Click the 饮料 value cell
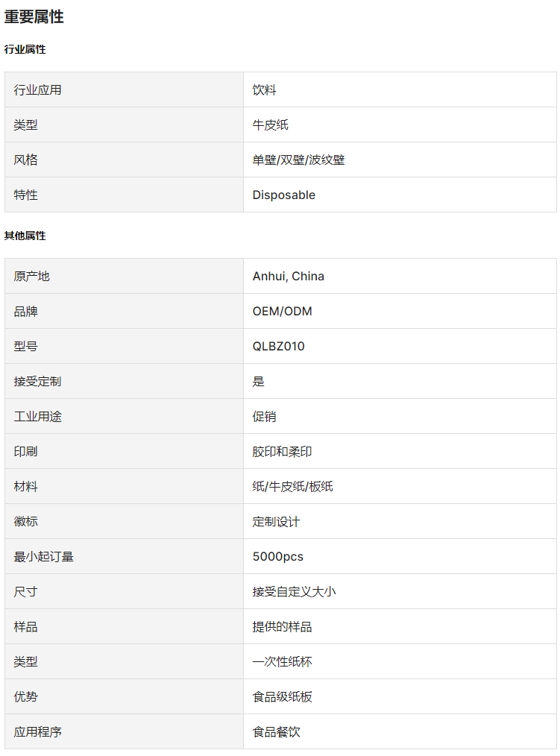This screenshot has height=756, width=560. point(400,89)
